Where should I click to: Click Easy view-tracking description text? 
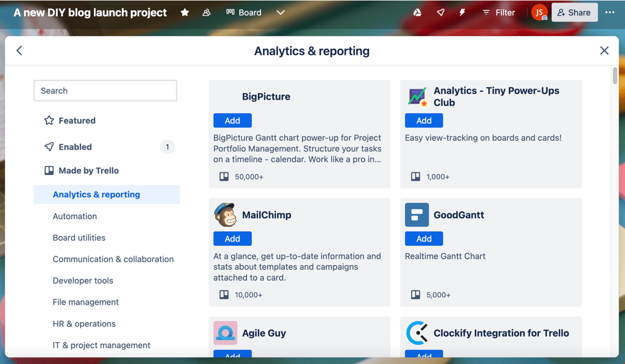point(483,138)
